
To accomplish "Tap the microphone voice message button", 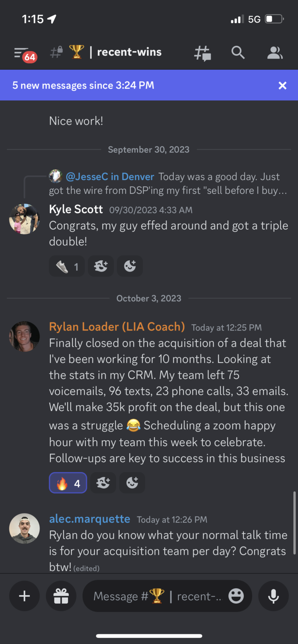I will click(x=274, y=596).
